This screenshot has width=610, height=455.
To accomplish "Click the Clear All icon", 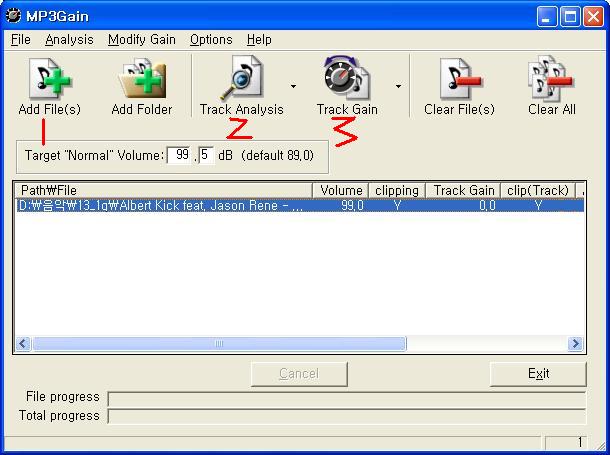I will pyautogui.click(x=551, y=79).
